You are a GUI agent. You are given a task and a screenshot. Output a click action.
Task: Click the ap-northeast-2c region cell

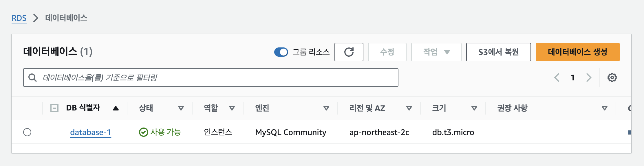(x=379, y=132)
